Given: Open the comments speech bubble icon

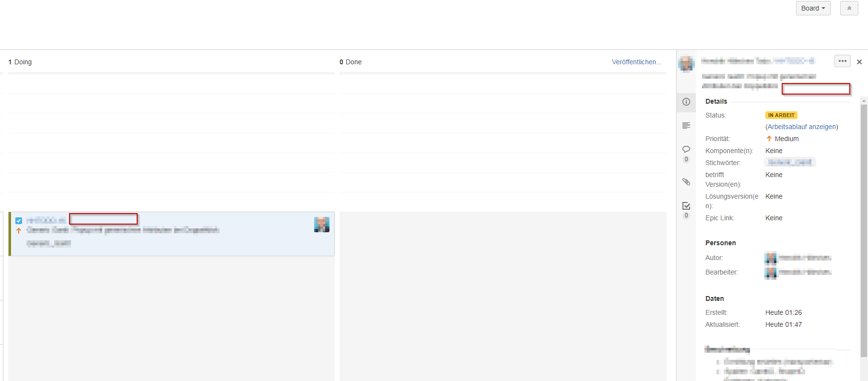Looking at the screenshot, I should [x=686, y=149].
